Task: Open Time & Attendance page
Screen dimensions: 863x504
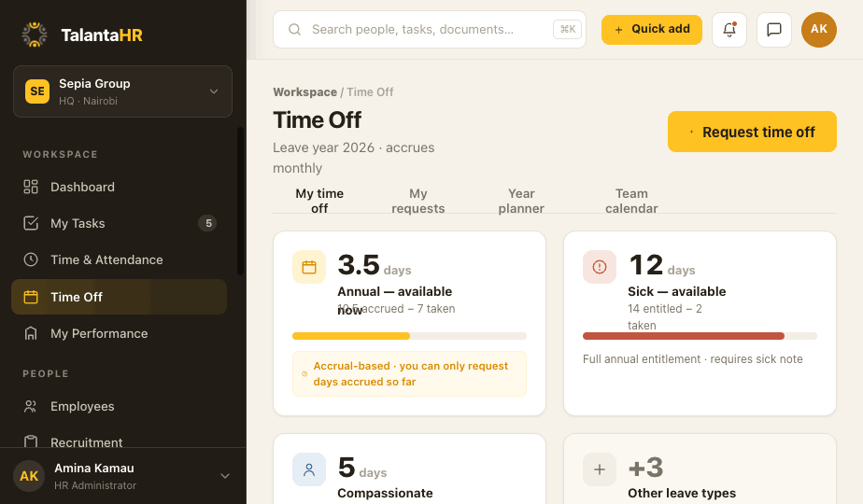Action: coord(119,259)
